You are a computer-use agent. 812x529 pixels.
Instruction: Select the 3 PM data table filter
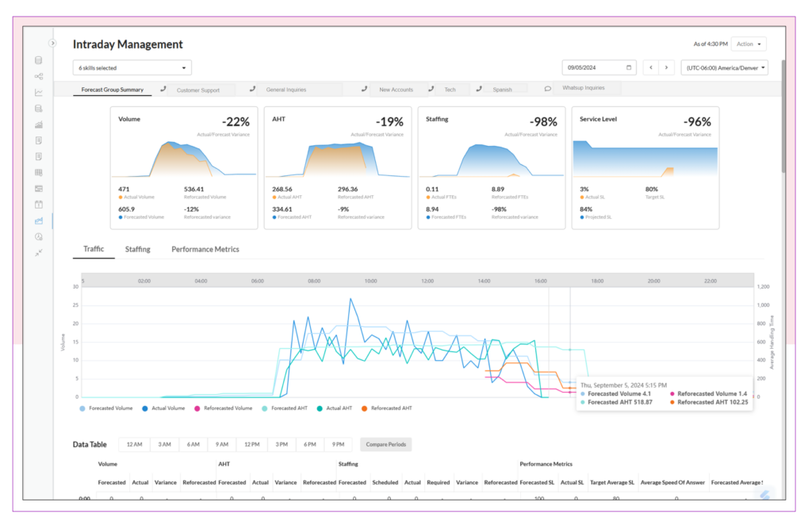[x=282, y=444]
